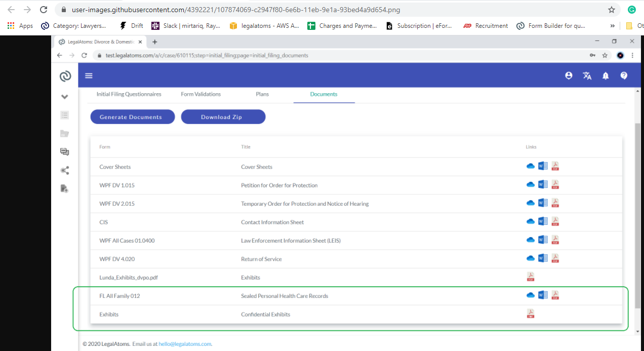
Task: Open the help question mark icon
Action: click(624, 75)
